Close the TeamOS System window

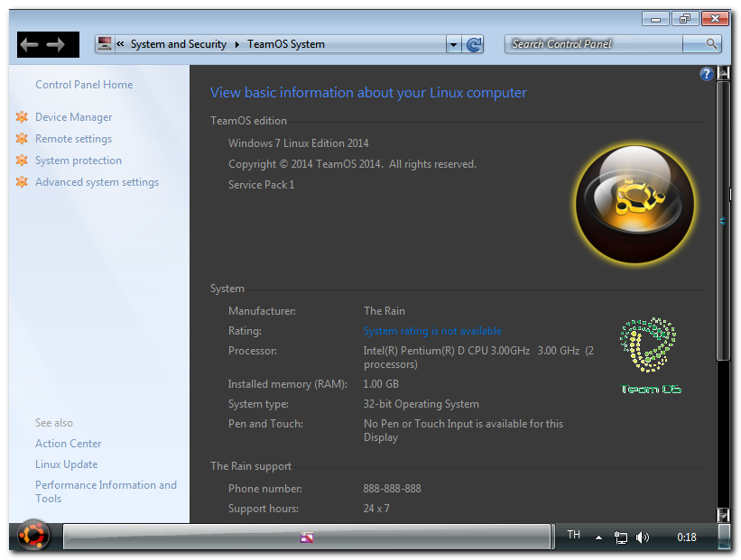click(x=715, y=19)
